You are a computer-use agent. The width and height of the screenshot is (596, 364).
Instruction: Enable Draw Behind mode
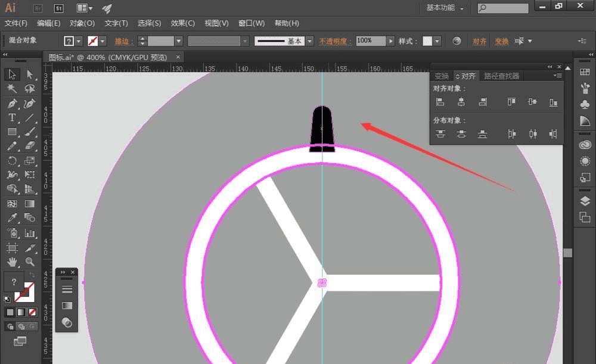pos(21,326)
